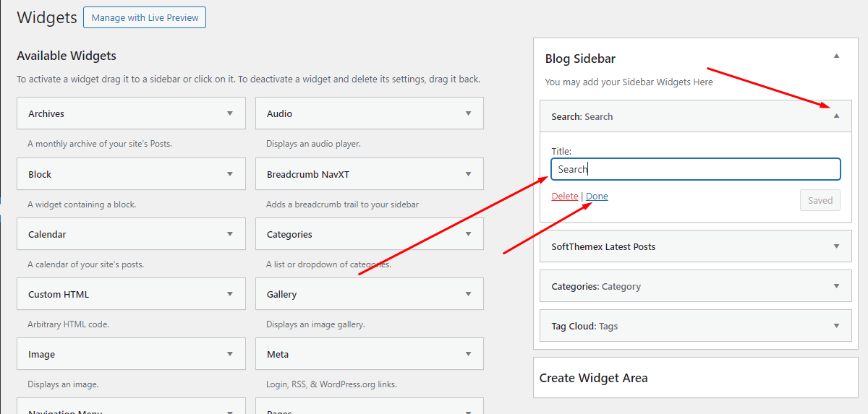Viewport: 868px width, 414px height.
Task: Click the Saved button
Action: click(x=820, y=201)
